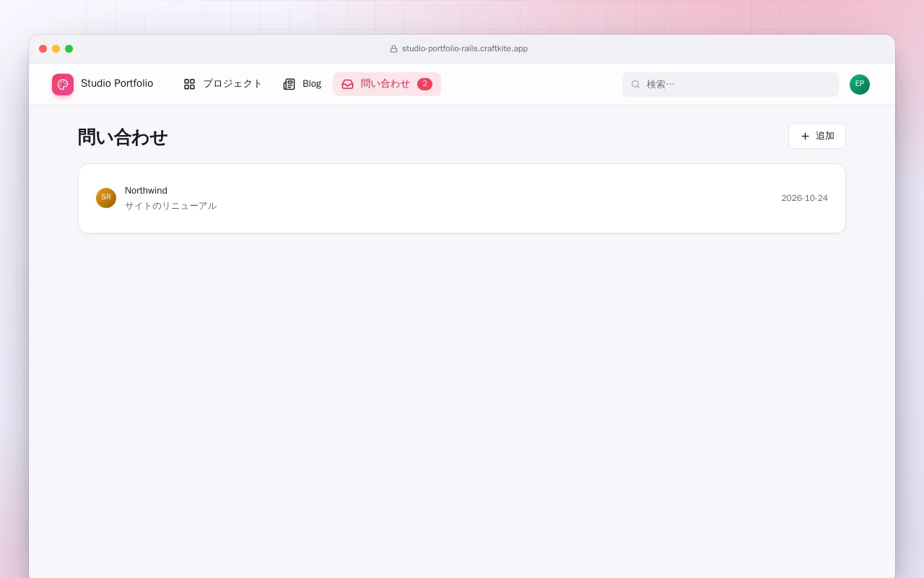Open the プロジェクト tab
This screenshot has height=578, width=924.
point(223,85)
